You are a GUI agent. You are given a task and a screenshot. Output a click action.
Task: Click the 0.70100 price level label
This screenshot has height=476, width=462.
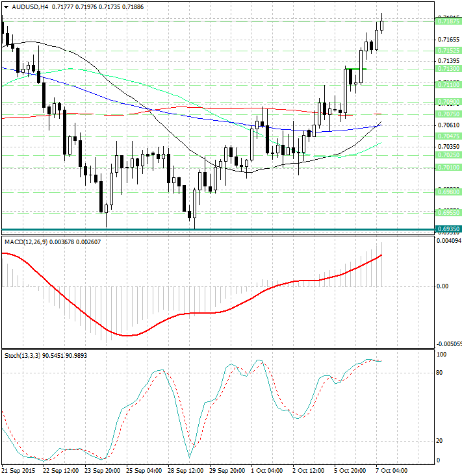coord(448,168)
